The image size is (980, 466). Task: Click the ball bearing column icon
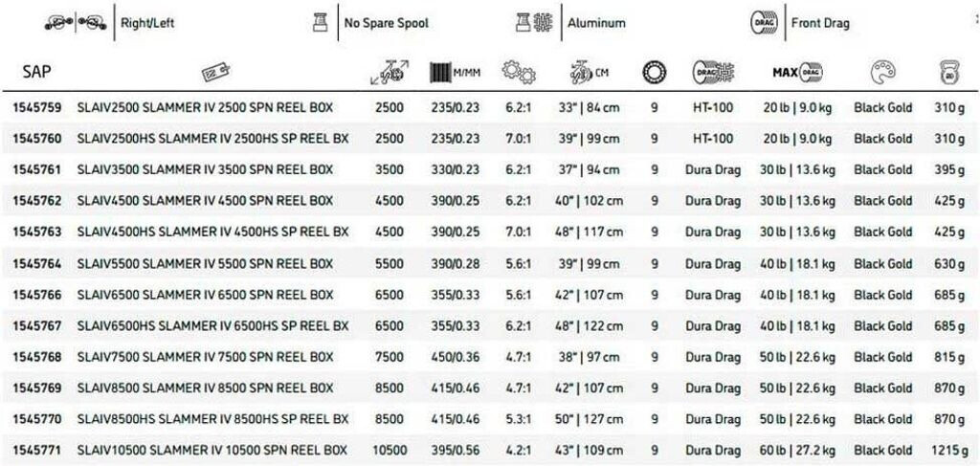(x=654, y=73)
